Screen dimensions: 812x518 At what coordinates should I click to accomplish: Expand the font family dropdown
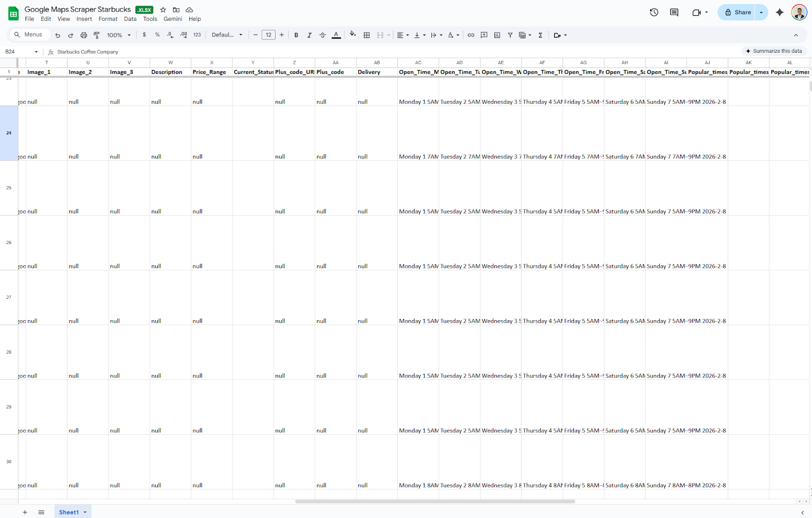click(x=227, y=35)
